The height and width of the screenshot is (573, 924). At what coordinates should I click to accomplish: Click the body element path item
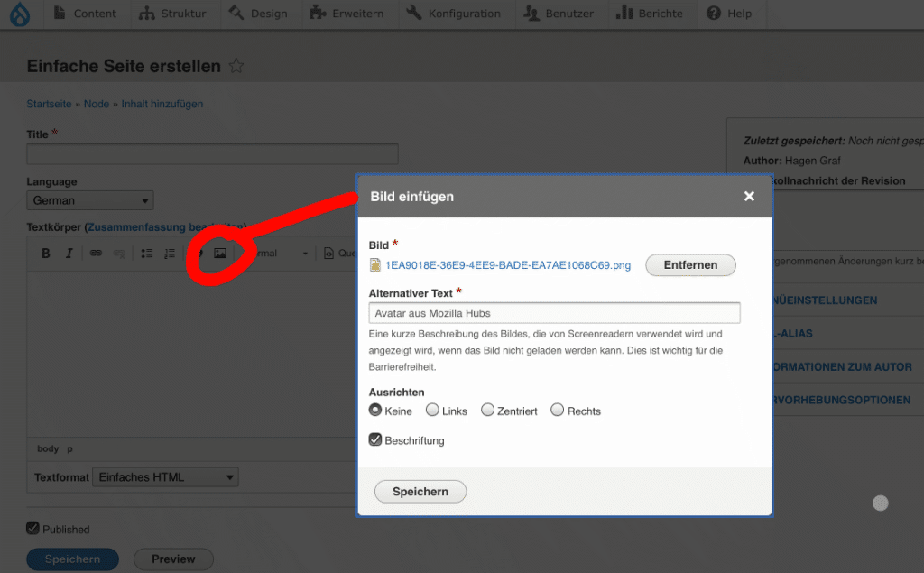coord(48,448)
